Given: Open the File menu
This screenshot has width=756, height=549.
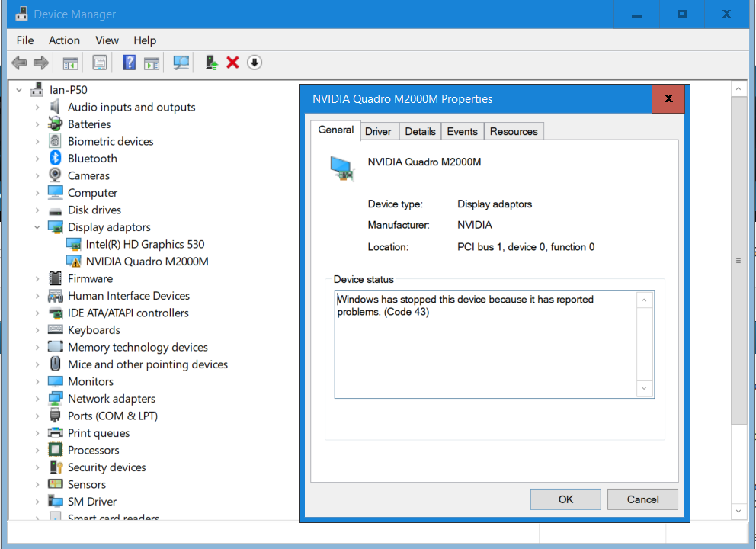Looking at the screenshot, I should pos(25,40).
